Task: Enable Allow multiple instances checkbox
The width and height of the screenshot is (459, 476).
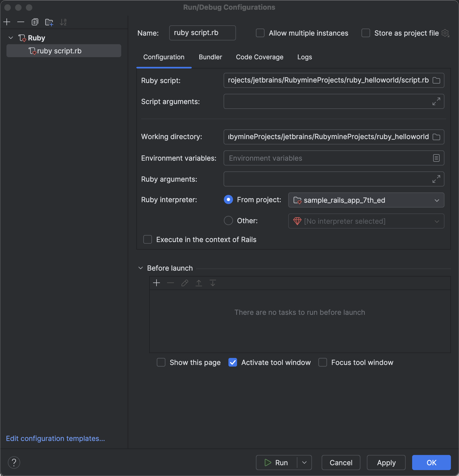Action: 260,33
